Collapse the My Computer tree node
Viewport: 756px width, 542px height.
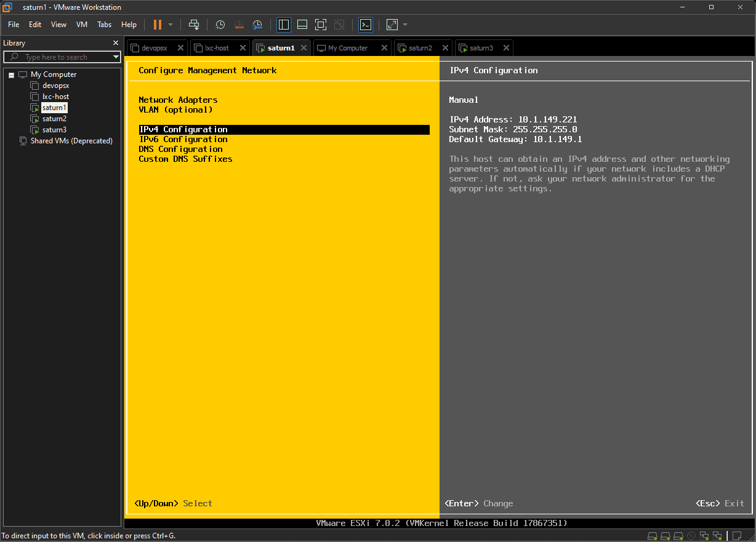pos(11,75)
